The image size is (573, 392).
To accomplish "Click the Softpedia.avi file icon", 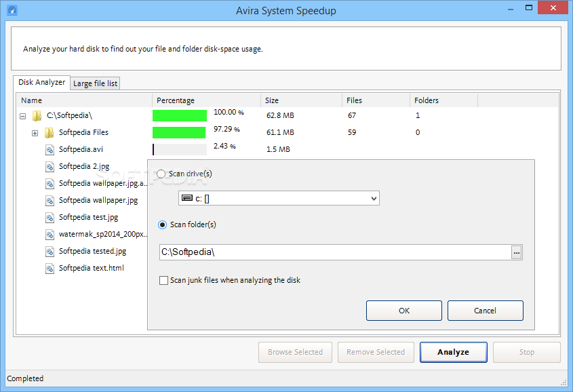I will pos(50,150).
